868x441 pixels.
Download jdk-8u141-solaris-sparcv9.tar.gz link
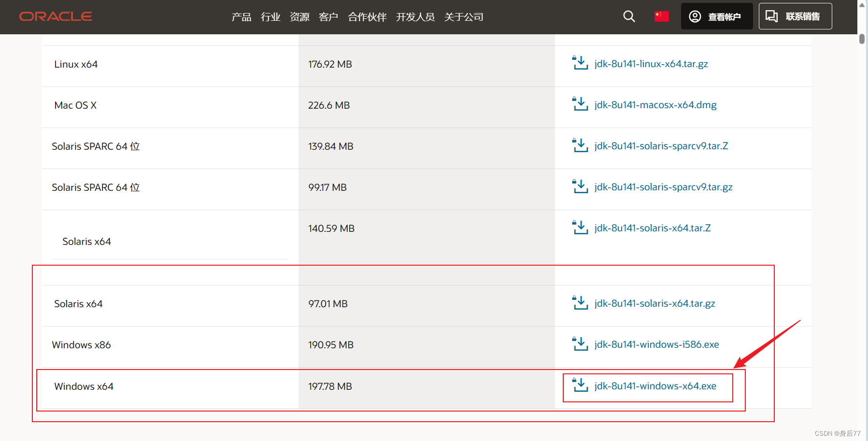click(x=663, y=187)
